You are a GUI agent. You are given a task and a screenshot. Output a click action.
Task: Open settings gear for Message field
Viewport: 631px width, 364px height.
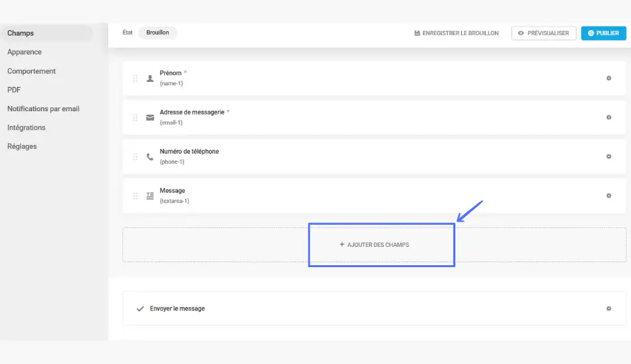click(x=608, y=196)
